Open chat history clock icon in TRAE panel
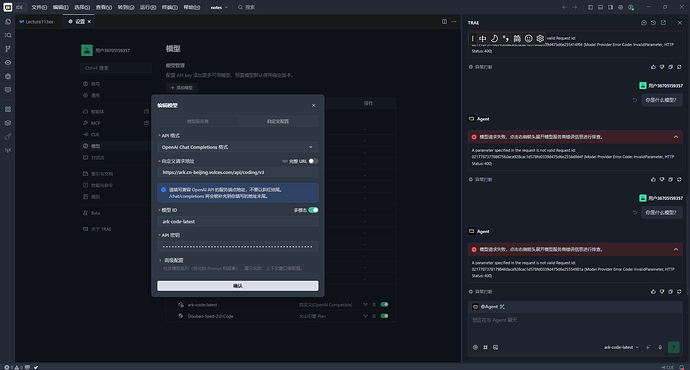690x370 pixels. (653, 22)
